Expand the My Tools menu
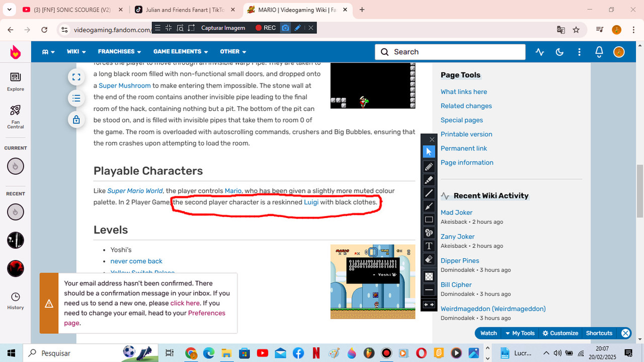The image size is (644, 362). click(520, 333)
